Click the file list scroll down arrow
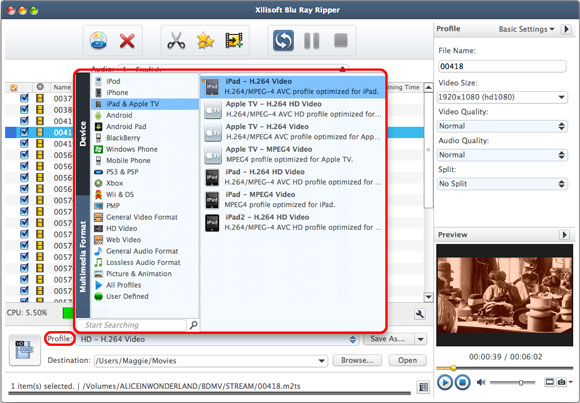580x403 pixels. (428, 297)
